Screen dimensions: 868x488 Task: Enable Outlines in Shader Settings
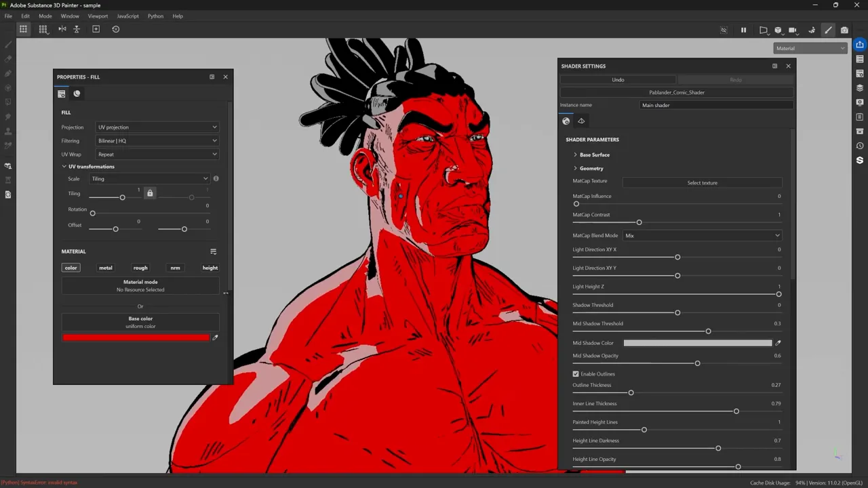[x=576, y=373]
